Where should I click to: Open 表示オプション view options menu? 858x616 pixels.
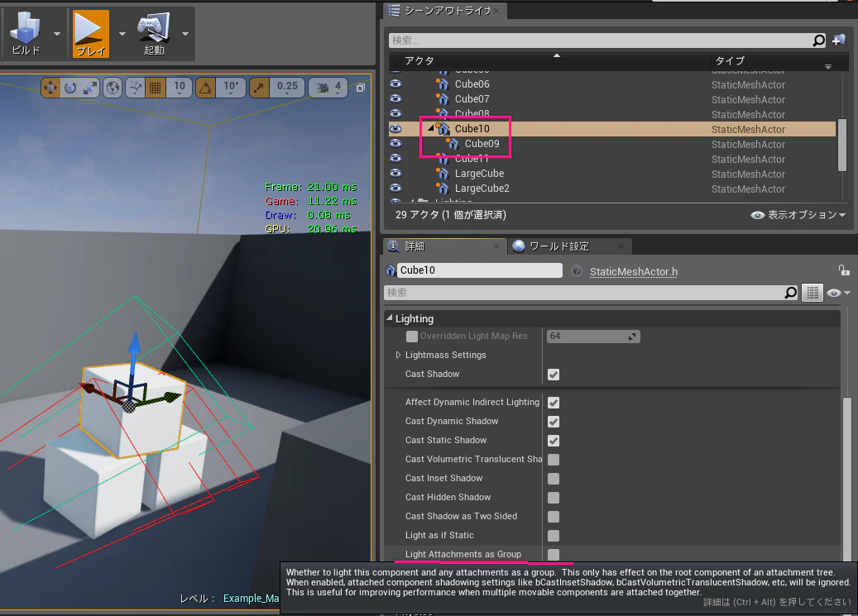[x=798, y=215]
